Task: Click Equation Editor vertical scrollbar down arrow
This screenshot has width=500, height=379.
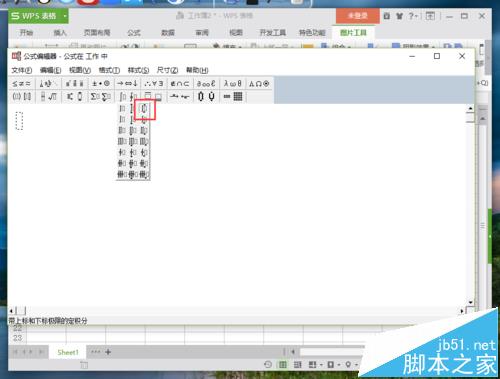Action: coord(470,302)
